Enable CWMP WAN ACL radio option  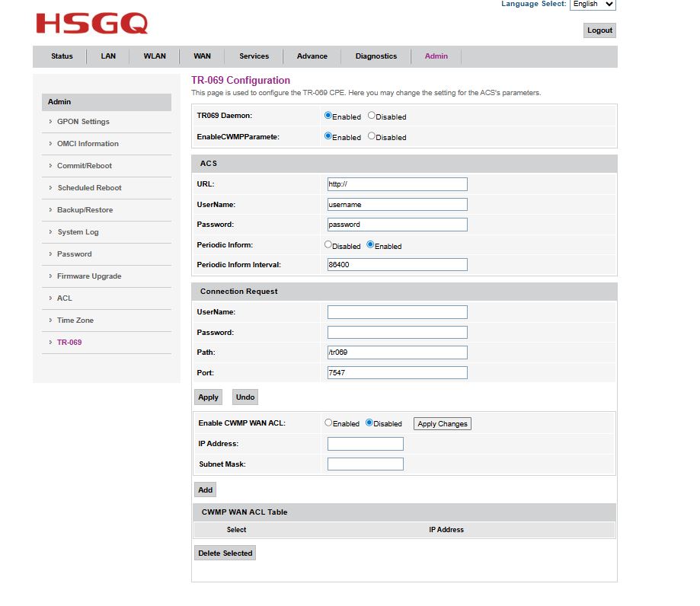[x=328, y=423]
